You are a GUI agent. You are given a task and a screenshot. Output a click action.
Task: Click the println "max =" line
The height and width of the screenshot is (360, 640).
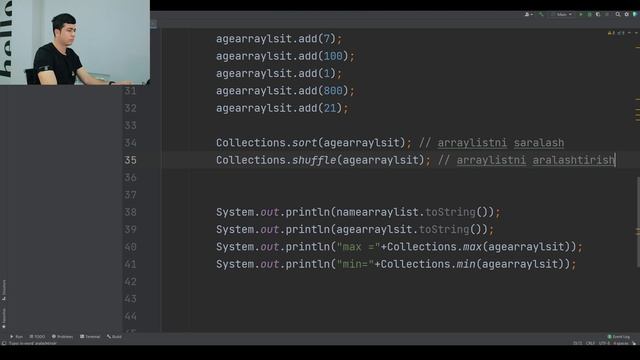(x=399, y=247)
